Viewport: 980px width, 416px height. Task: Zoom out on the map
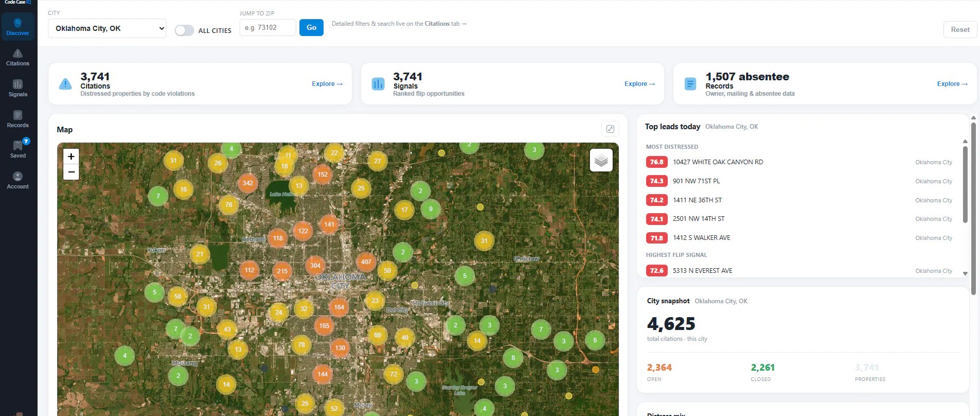point(71,172)
